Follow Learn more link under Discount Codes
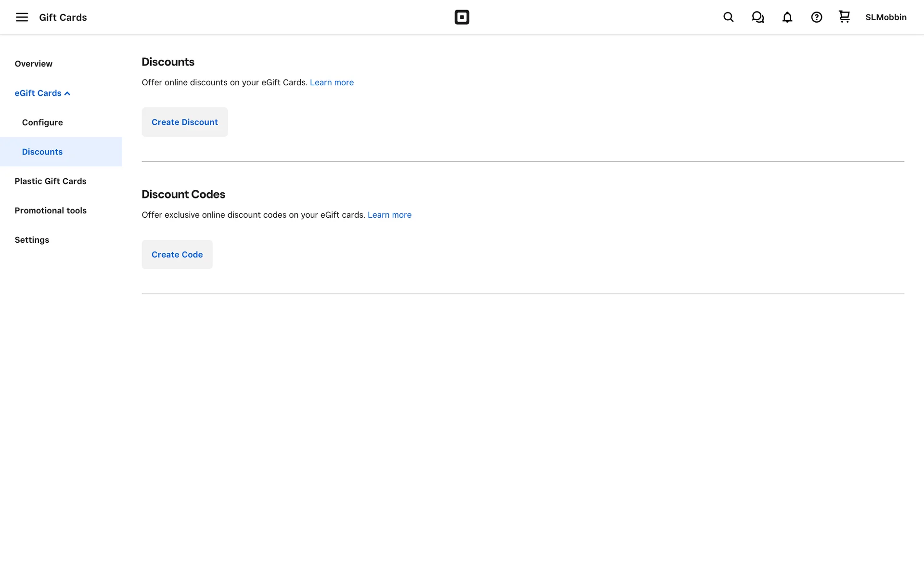The width and height of the screenshot is (924, 578). coord(389,215)
